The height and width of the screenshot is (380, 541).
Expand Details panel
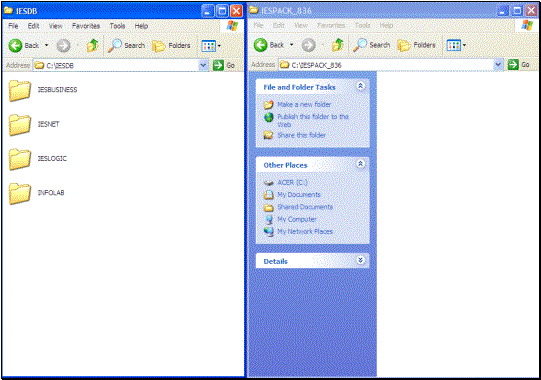click(361, 260)
